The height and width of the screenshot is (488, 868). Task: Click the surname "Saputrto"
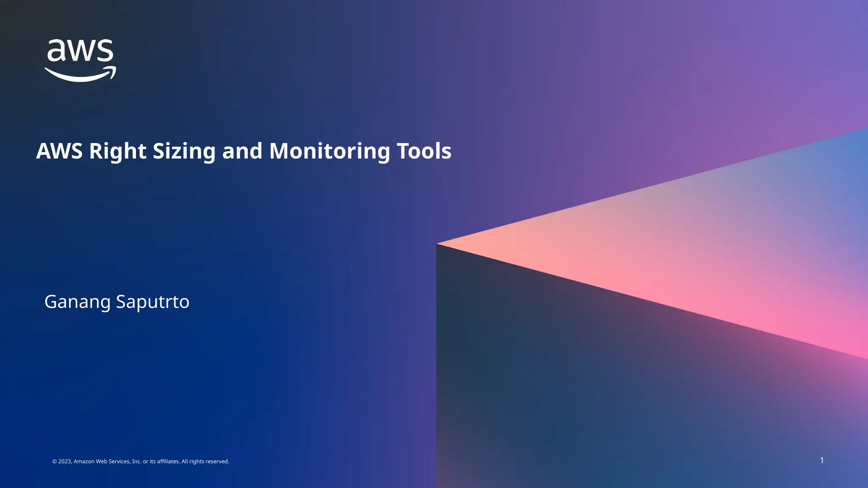coord(153,302)
